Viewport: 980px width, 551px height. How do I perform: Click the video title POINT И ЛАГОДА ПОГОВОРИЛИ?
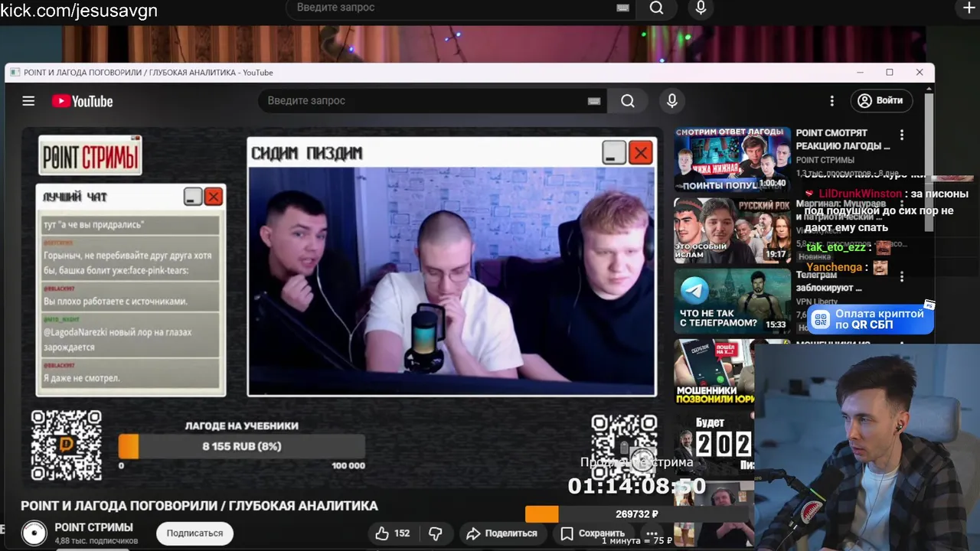tap(199, 506)
